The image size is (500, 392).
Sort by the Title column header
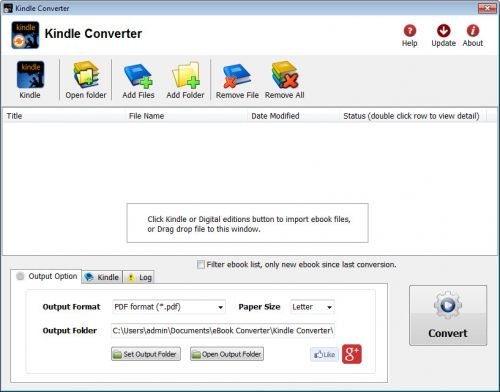click(64, 116)
